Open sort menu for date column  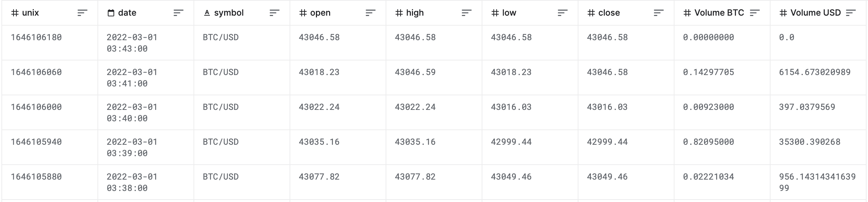[178, 13]
